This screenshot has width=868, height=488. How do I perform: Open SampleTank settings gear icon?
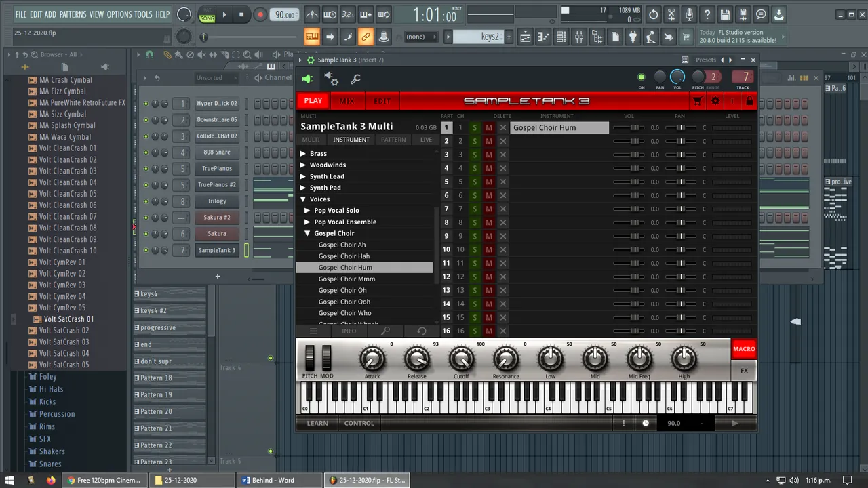click(715, 101)
